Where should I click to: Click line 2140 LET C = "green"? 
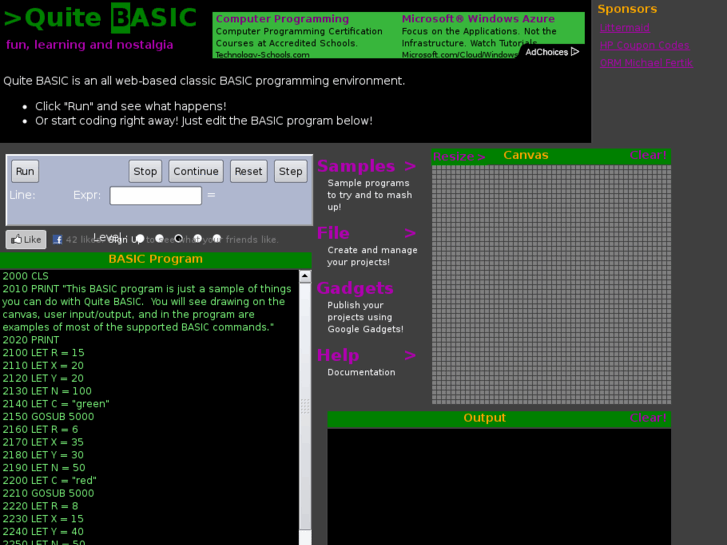[x=56, y=404]
